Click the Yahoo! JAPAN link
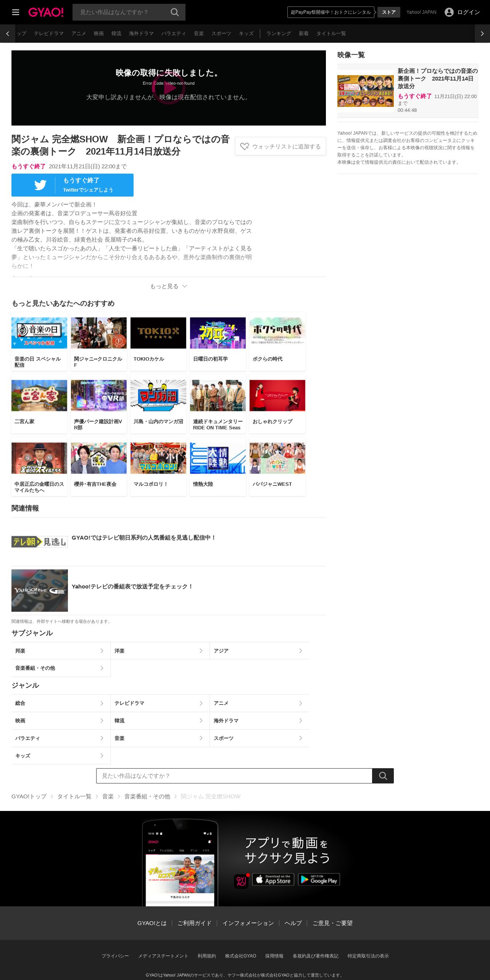The image size is (490, 980). click(421, 12)
